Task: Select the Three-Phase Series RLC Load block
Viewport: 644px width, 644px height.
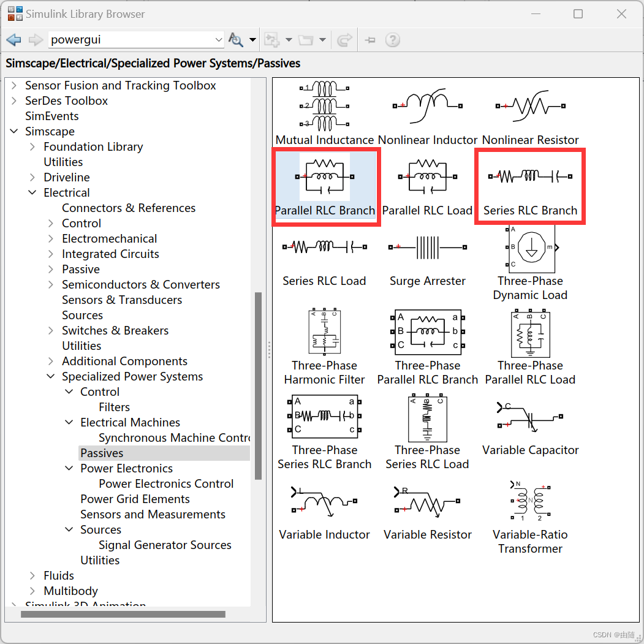Action: coord(427,432)
